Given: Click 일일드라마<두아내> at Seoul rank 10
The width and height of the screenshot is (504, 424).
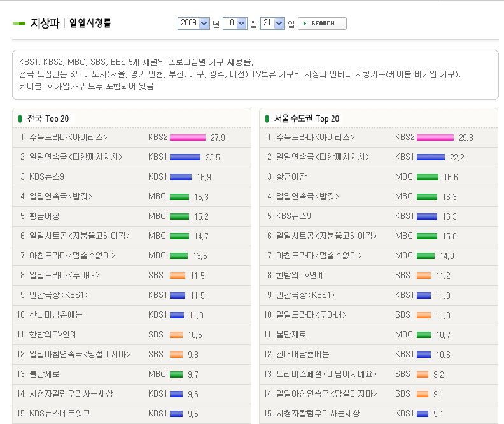Looking at the screenshot, I should tap(311, 314).
